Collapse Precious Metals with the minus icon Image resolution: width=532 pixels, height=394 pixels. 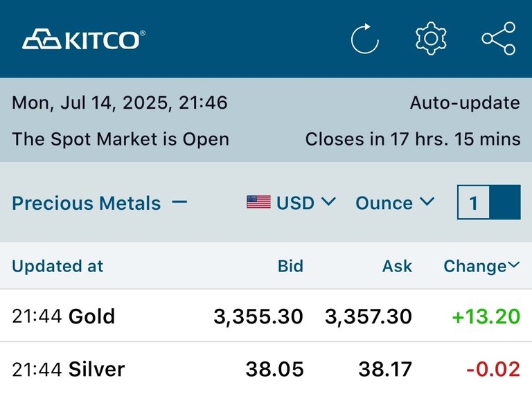179,202
